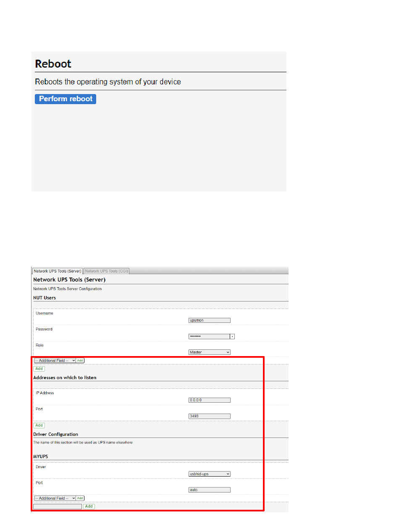Viewport: 399px width, 532px height.
Task: Select the IP Address field showing 0.0.0.0
Action: (210, 400)
